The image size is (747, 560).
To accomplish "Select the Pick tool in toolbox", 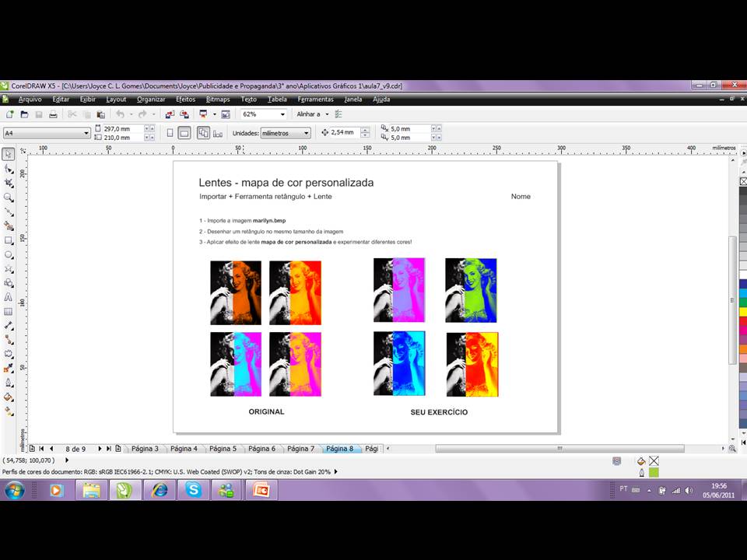I will tap(9, 154).
